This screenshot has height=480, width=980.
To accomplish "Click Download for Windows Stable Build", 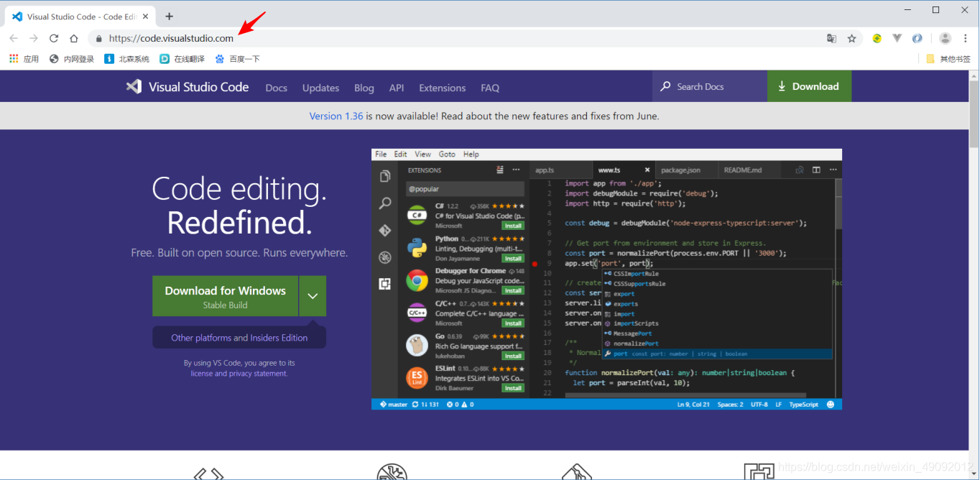I will click(x=225, y=296).
